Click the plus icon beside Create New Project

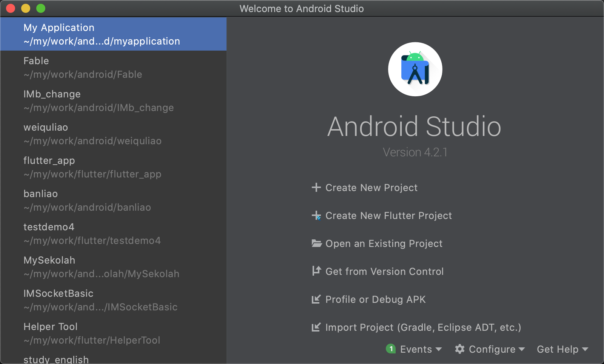pos(316,187)
